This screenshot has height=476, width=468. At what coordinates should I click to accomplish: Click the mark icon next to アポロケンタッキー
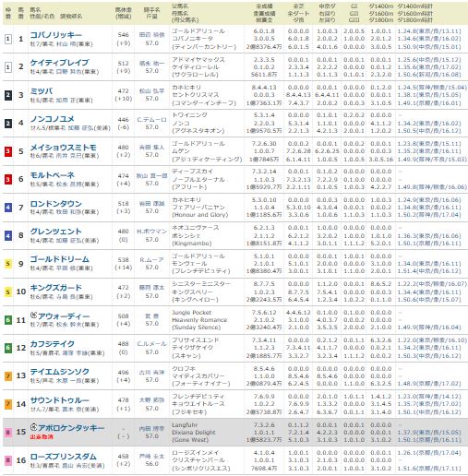tap(33, 427)
